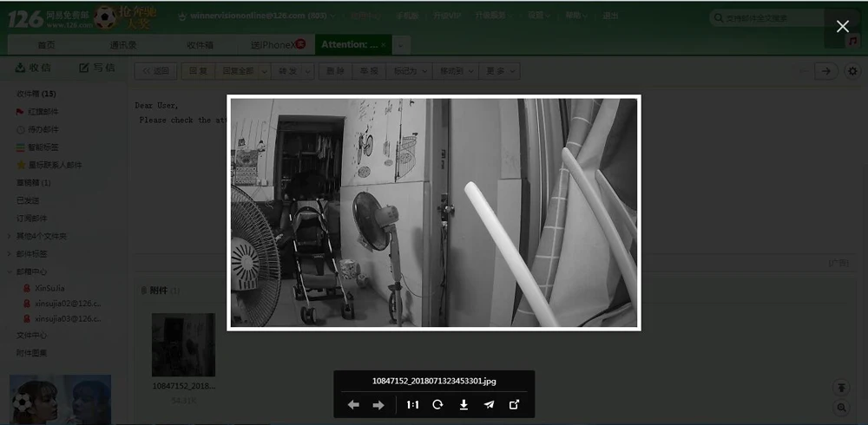The height and width of the screenshot is (425, 868).
Task: Select the XinSuJia mailbox account
Action: (x=49, y=288)
